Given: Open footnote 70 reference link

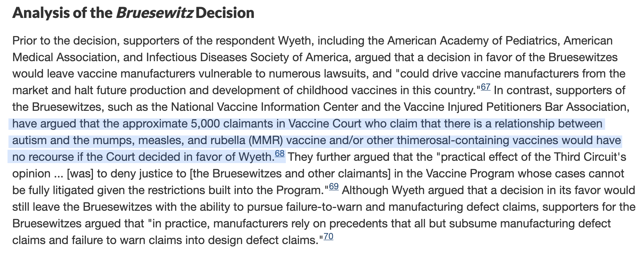Looking at the screenshot, I should click(x=328, y=236).
